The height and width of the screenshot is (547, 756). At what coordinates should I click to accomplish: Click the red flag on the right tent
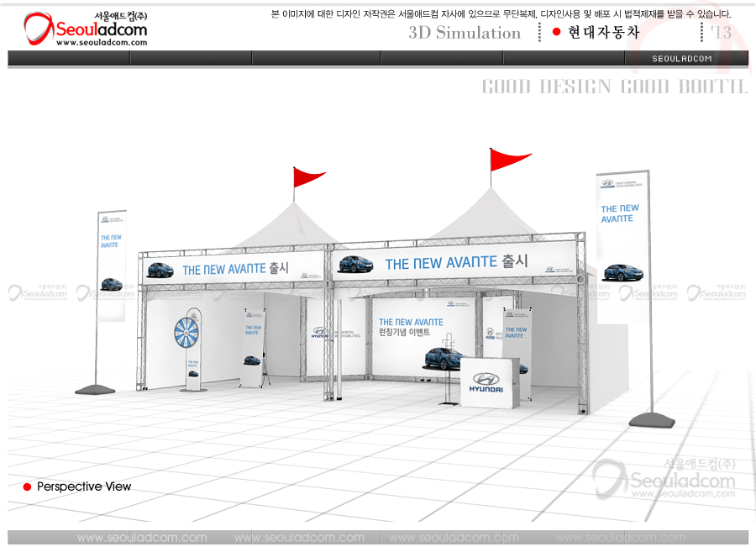510,158
